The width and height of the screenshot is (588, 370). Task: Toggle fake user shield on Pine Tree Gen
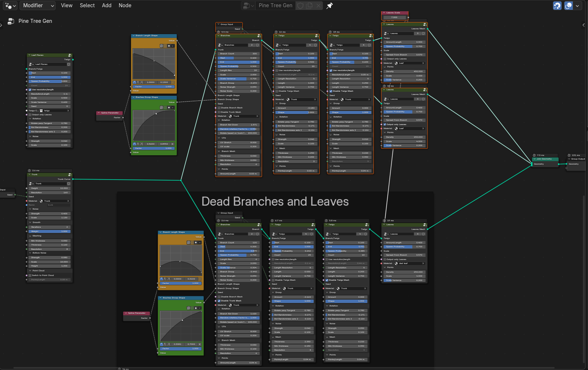click(x=300, y=5)
